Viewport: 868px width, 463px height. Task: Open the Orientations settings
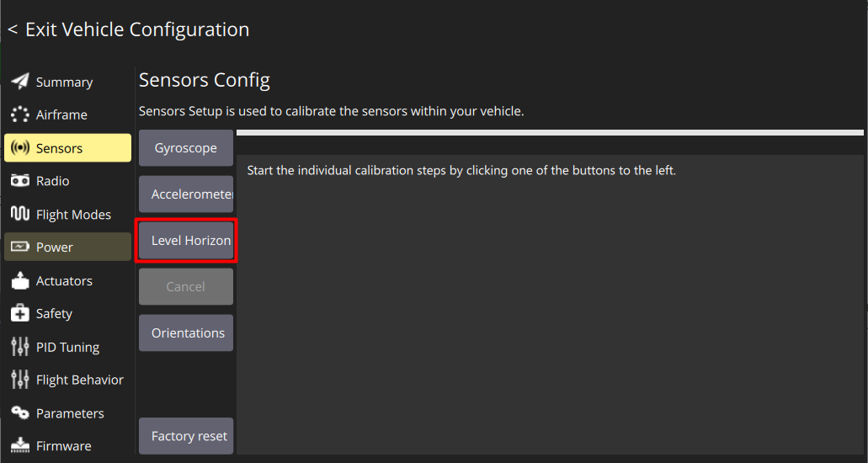click(185, 333)
